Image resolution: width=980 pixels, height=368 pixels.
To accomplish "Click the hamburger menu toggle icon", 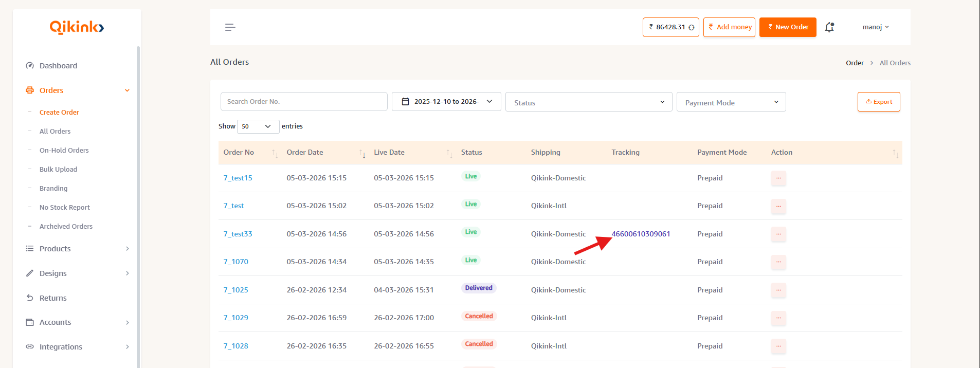I will pos(230,27).
